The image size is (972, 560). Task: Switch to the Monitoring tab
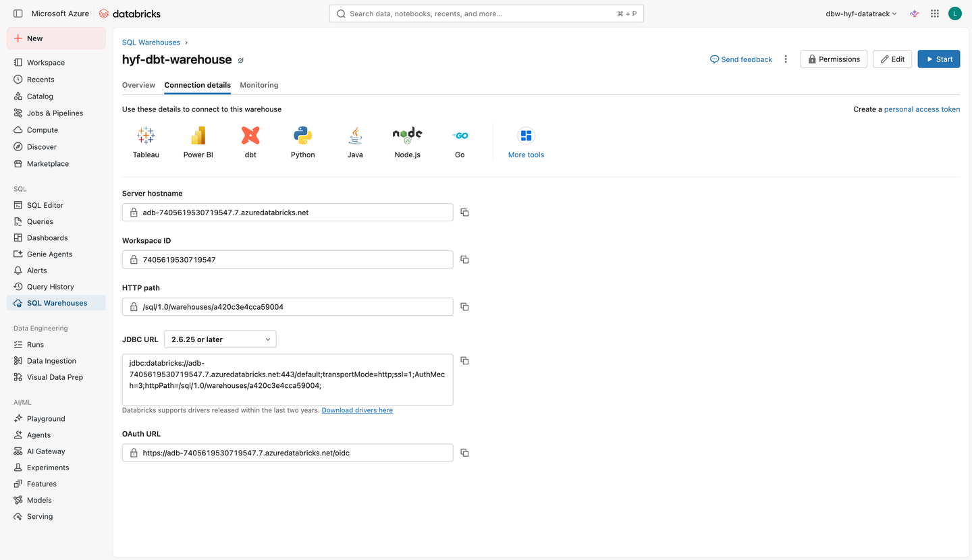(x=259, y=85)
